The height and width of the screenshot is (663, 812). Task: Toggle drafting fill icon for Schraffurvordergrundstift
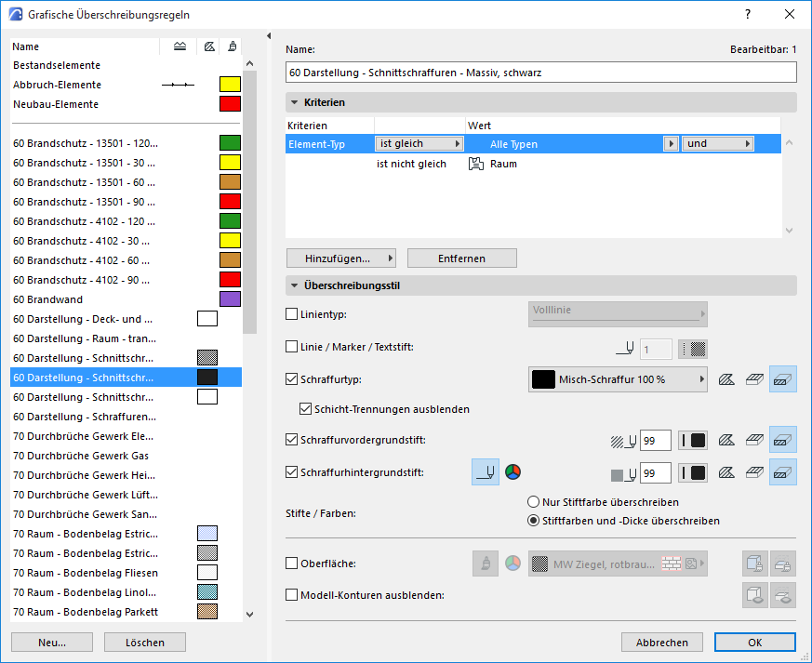click(x=726, y=441)
